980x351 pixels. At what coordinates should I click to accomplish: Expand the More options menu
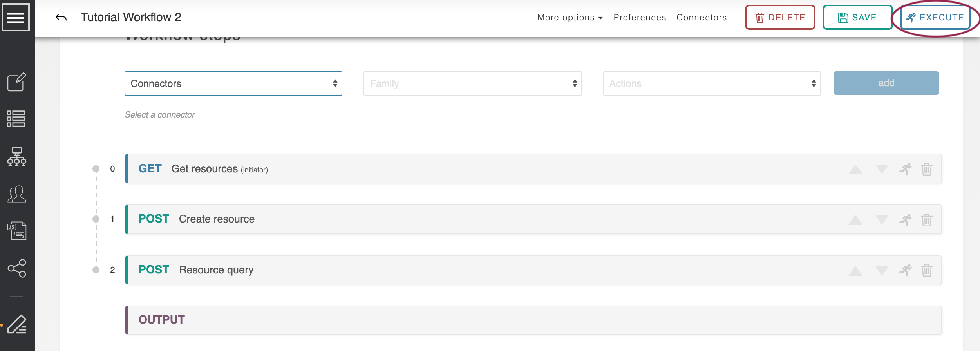pos(570,18)
